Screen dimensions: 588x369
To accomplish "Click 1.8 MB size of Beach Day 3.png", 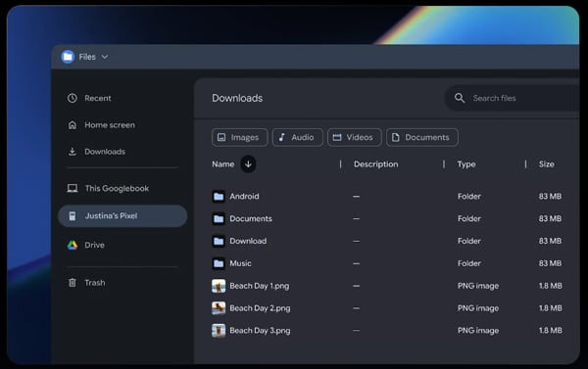I will tap(551, 331).
